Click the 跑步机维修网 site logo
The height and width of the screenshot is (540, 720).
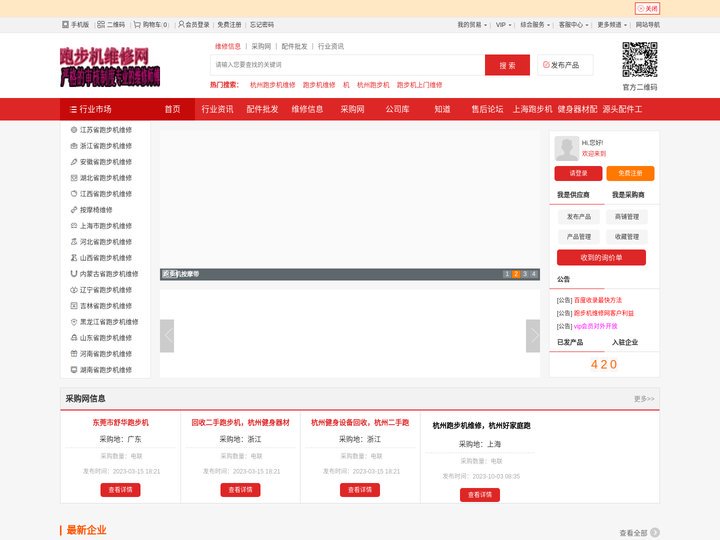tap(110, 67)
